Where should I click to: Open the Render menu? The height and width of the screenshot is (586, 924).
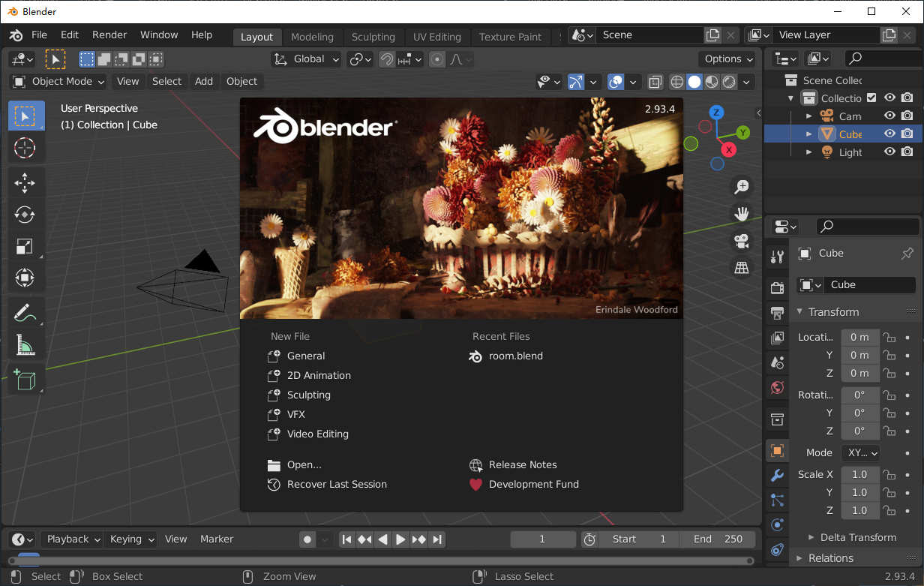coord(109,35)
